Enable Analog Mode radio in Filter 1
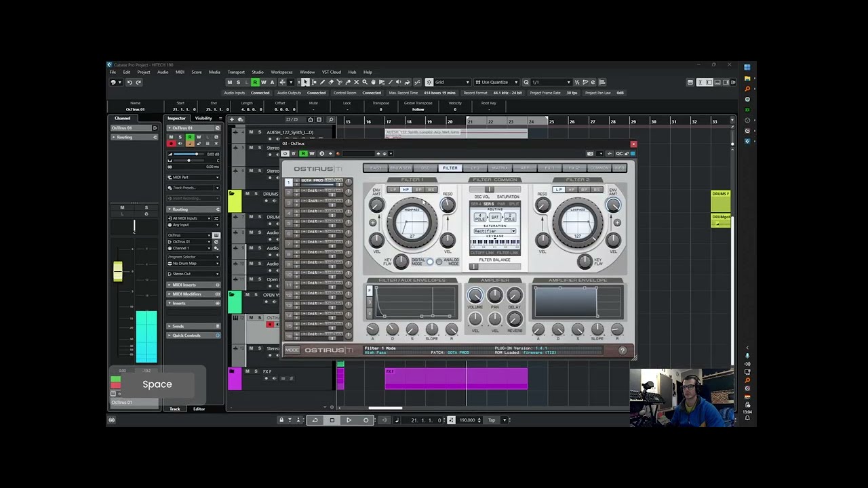The width and height of the screenshot is (868, 488). [439, 262]
